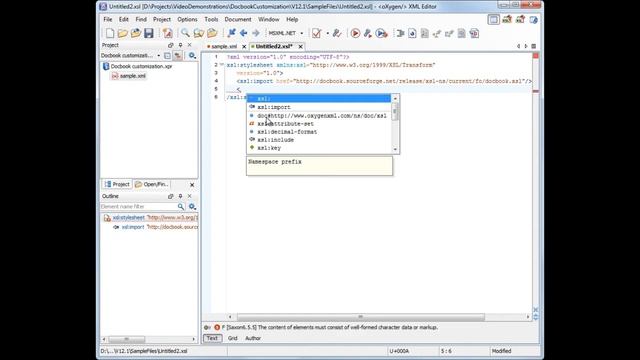This screenshot has height=360, width=640.
Task: Open the Help menu
Action: coord(292,19)
